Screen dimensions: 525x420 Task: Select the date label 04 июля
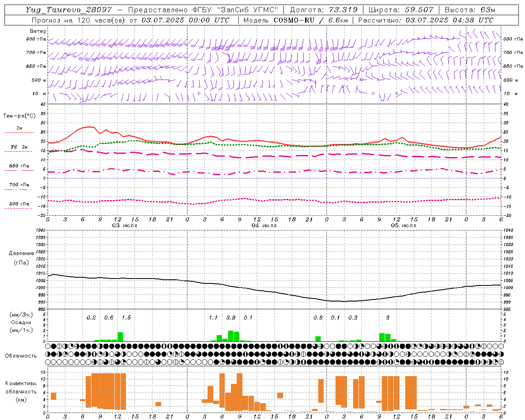[x=264, y=225]
